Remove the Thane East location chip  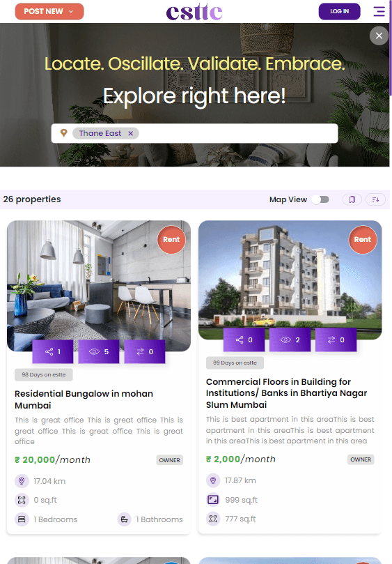(131, 133)
